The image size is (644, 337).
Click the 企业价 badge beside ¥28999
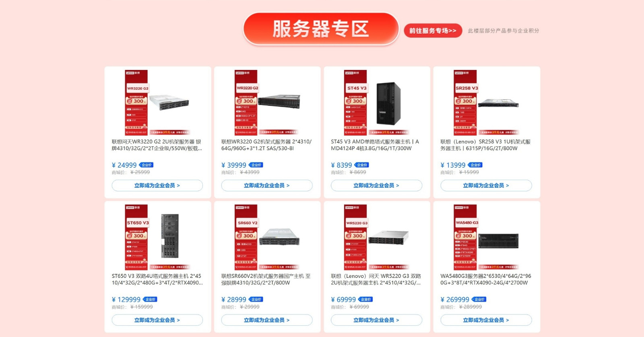pyautogui.click(x=256, y=299)
